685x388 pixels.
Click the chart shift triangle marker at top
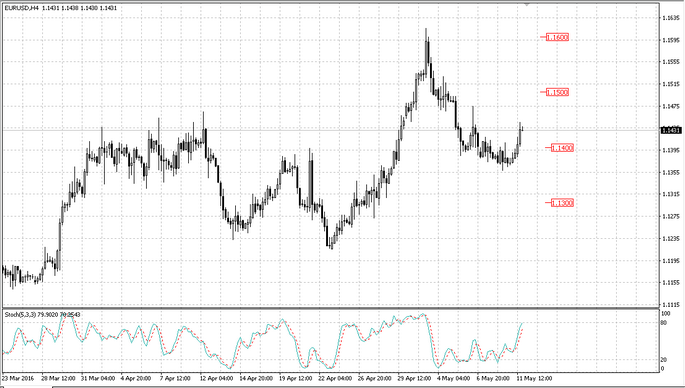527,4
